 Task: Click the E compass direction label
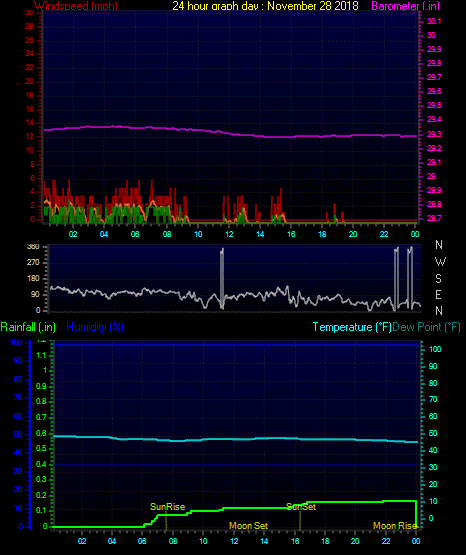tap(438, 294)
